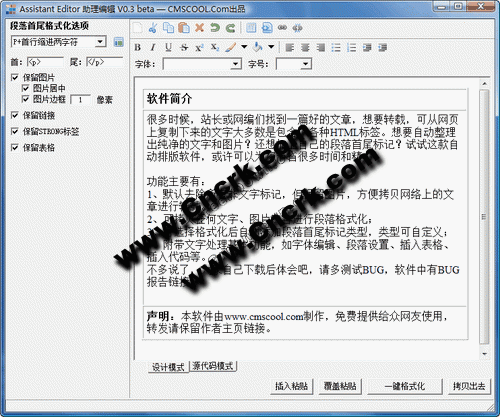The width and height of the screenshot is (500, 417).
Task: Align text right
Action: (x=321, y=48)
